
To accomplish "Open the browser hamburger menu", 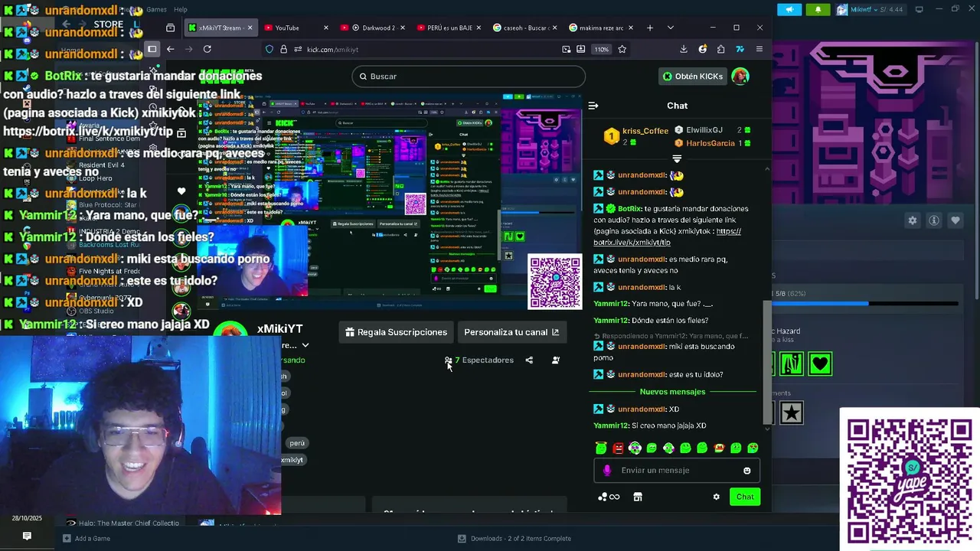I will coord(759,49).
